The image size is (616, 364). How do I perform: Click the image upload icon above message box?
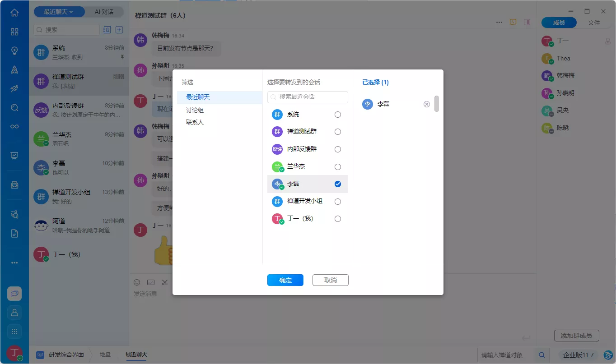[x=150, y=282]
